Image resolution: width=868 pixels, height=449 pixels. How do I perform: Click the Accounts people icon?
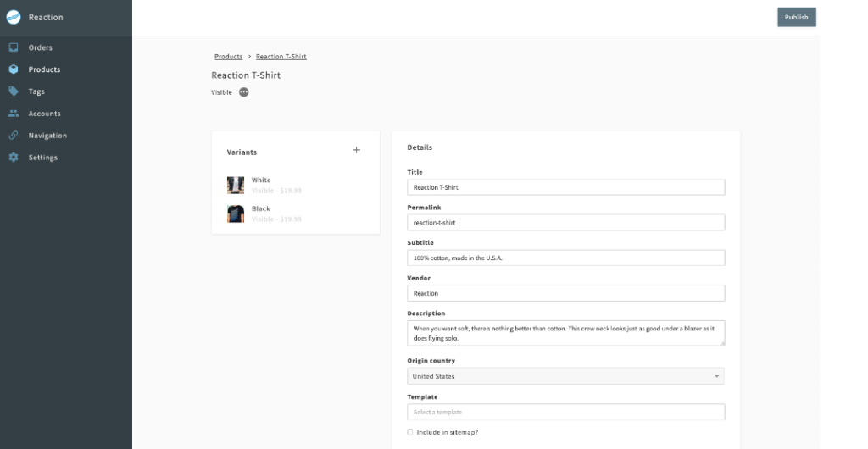click(x=14, y=114)
